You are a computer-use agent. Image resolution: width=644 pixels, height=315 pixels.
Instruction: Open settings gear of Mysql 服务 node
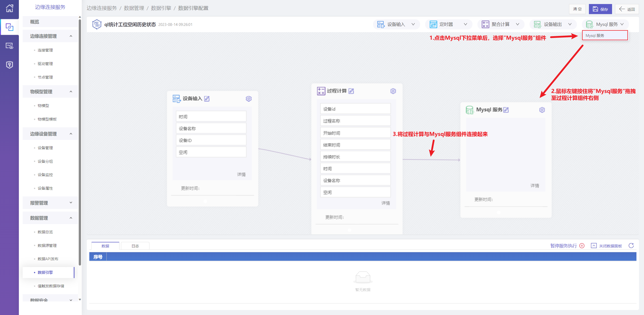coord(542,110)
